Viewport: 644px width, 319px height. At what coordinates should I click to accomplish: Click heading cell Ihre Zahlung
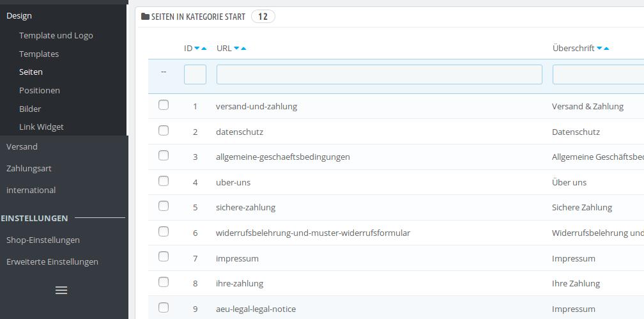pos(576,284)
